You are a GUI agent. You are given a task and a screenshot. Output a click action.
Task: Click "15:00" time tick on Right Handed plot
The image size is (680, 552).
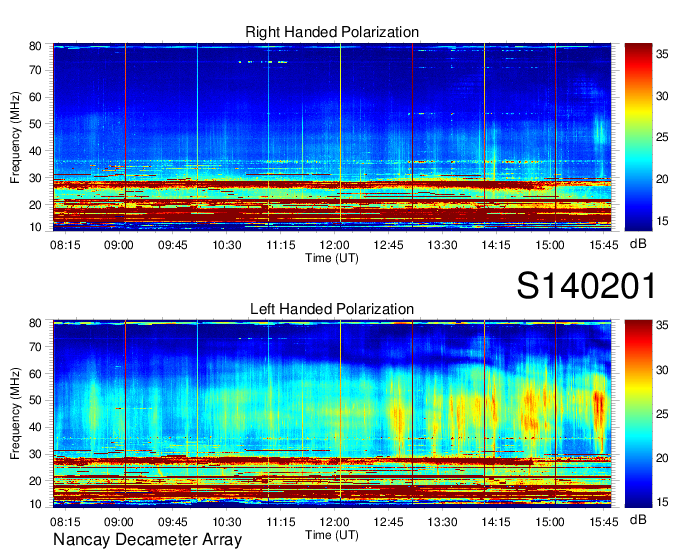550,245
